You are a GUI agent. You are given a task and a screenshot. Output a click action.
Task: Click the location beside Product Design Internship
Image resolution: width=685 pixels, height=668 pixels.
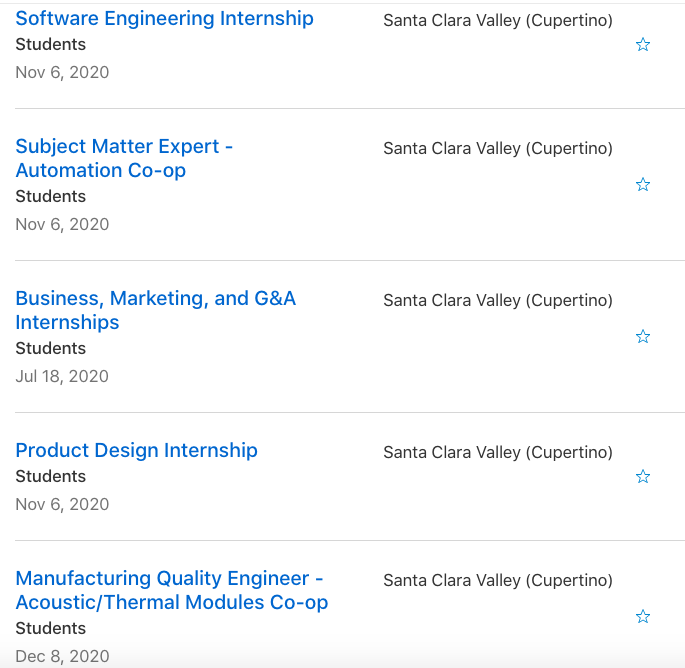(497, 452)
